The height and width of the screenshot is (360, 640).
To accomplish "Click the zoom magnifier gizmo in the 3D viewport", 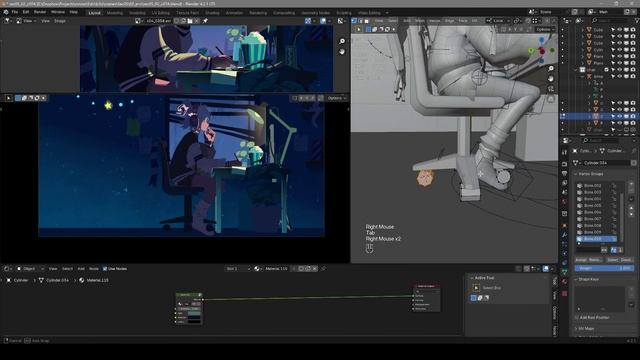I will (551, 69).
